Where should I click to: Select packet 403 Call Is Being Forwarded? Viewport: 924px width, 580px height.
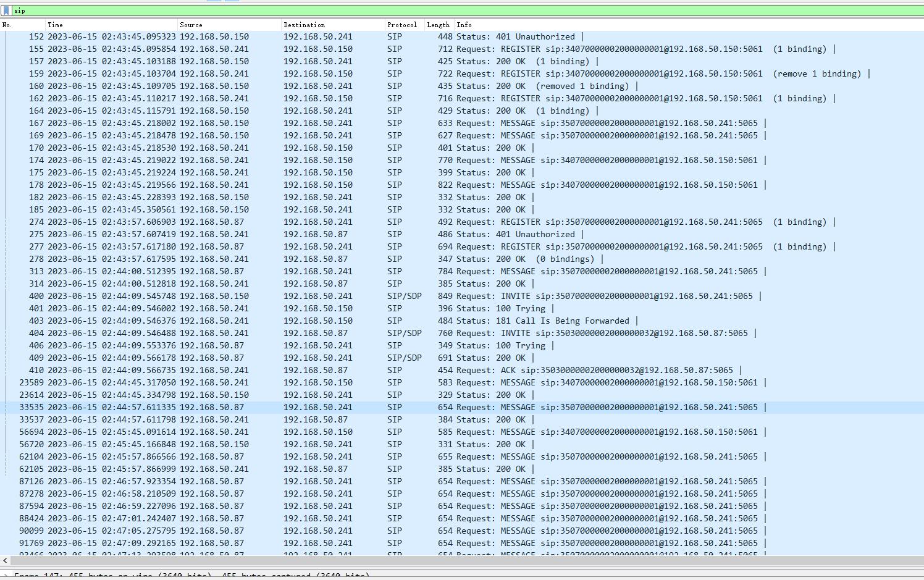(x=247, y=321)
